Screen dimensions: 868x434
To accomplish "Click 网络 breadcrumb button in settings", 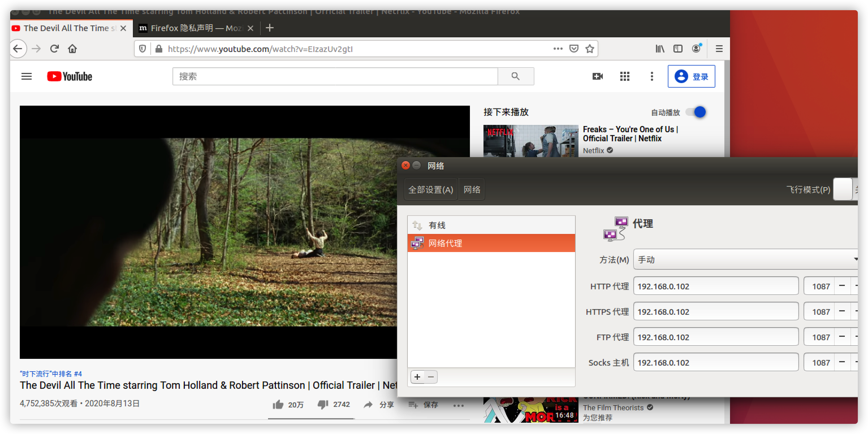I will click(x=472, y=190).
